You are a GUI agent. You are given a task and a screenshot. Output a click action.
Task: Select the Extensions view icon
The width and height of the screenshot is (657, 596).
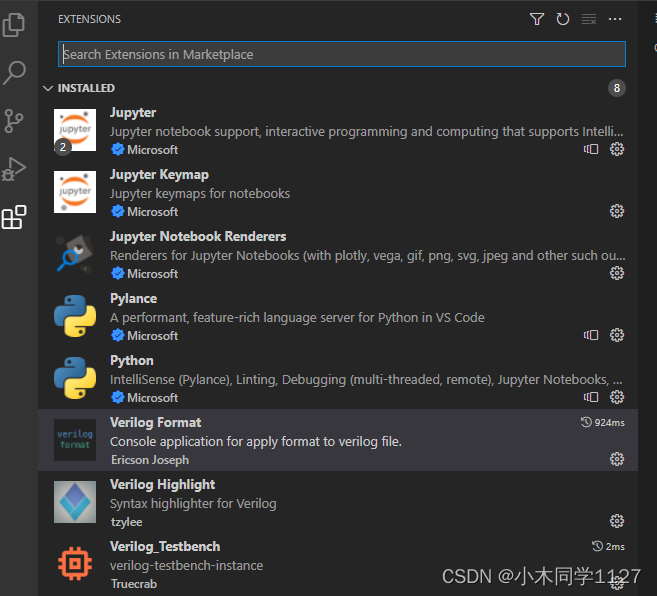pos(14,217)
